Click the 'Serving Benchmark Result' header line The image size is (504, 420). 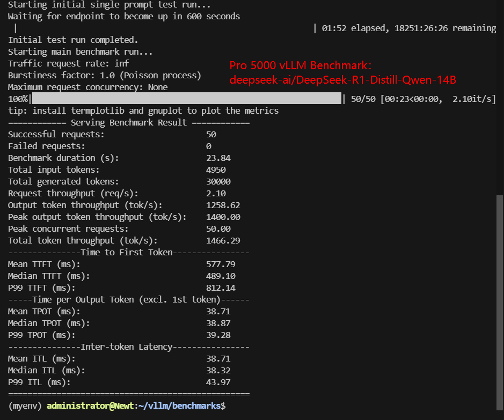(x=129, y=122)
